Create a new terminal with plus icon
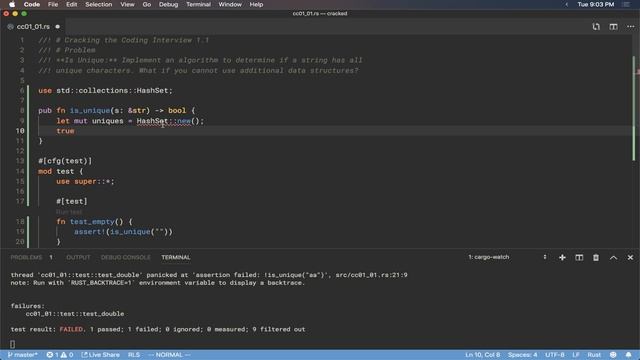This screenshot has width=640, height=360. pos(562,258)
